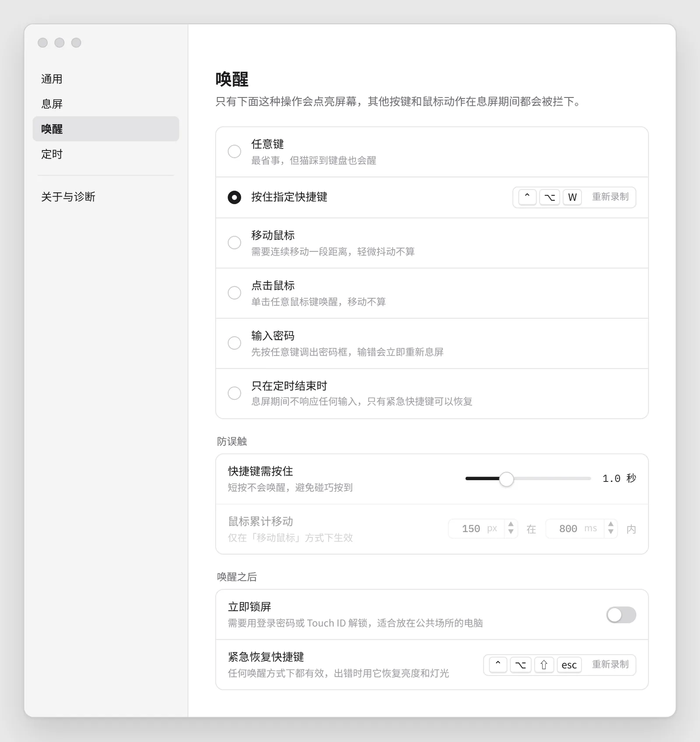Image resolution: width=700 pixels, height=742 pixels.
Task: Click the W key cap in wake shortcut
Action: [x=572, y=197]
